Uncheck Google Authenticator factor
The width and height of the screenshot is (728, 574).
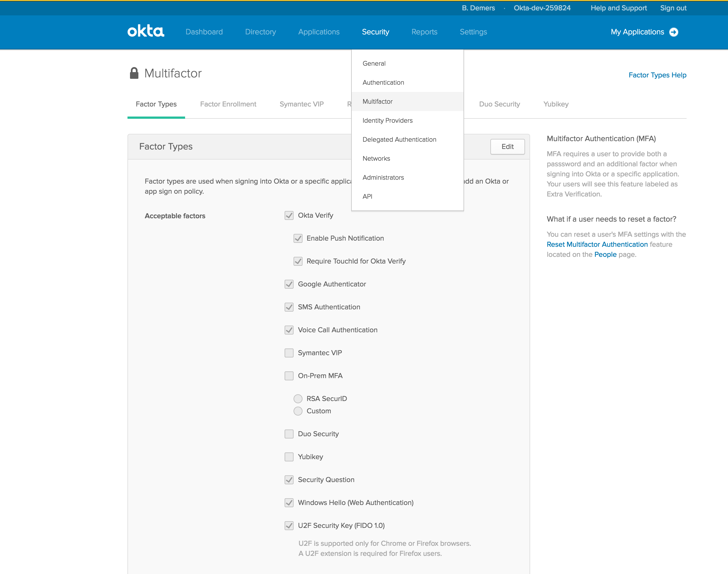coord(289,284)
